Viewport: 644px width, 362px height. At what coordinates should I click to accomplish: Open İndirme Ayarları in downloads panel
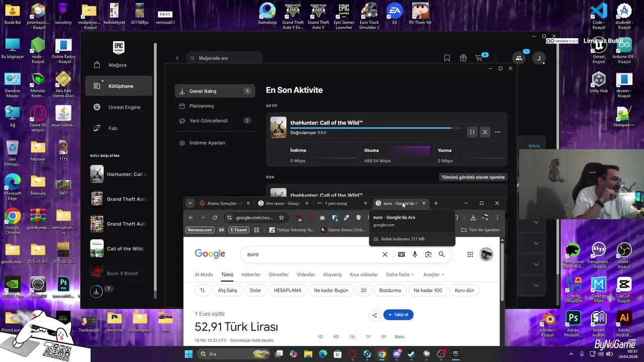click(x=215, y=143)
